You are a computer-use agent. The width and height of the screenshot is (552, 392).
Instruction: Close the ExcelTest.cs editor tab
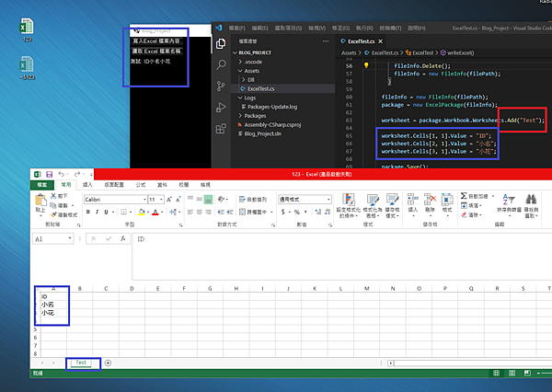[380, 41]
